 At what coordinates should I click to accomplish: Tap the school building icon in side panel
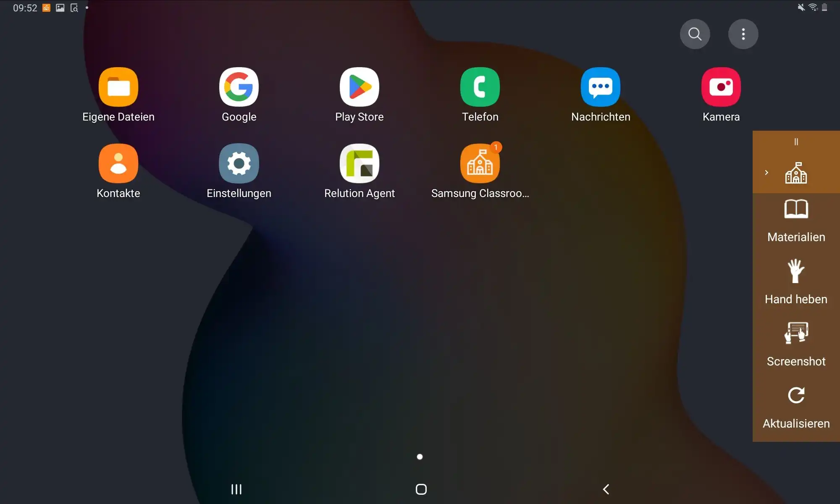tap(796, 173)
